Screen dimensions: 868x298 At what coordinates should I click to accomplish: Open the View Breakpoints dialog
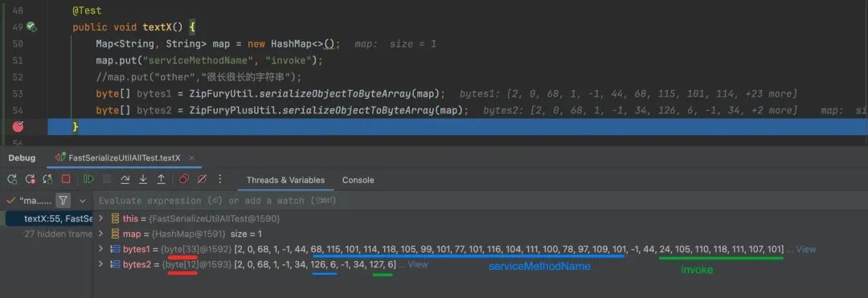pos(184,179)
